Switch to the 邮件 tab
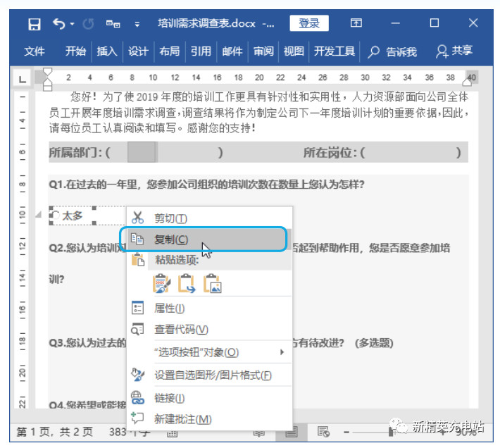This screenshot has height=448, width=500. pos(232,51)
